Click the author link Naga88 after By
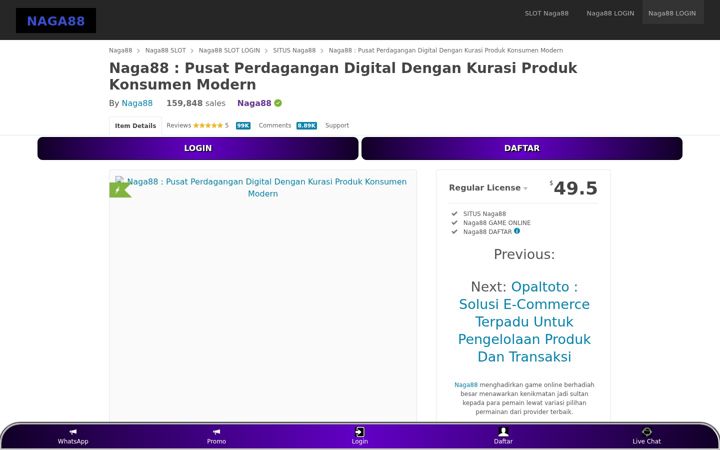Screen dimensions: 720x450 [137, 103]
